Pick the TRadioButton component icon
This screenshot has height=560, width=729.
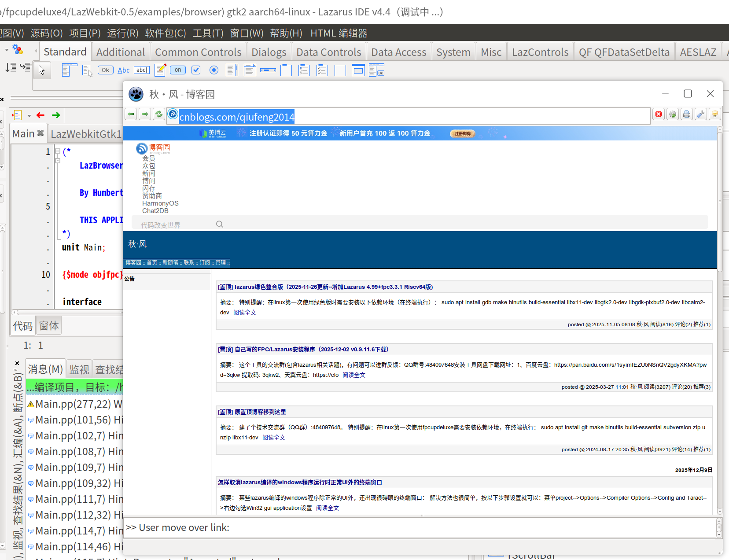[214, 70]
